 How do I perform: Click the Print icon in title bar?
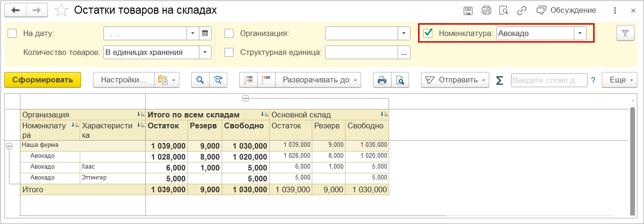pyautogui.click(x=486, y=10)
